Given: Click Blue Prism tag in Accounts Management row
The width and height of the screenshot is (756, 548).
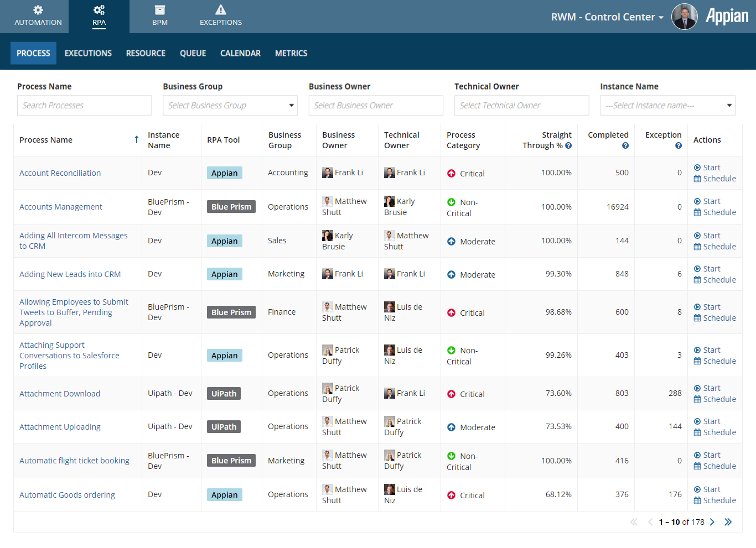Looking at the screenshot, I should tap(231, 207).
